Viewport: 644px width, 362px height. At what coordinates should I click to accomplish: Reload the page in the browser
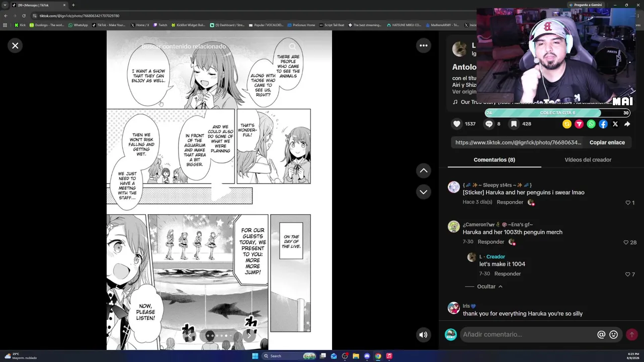click(x=24, y=16)
